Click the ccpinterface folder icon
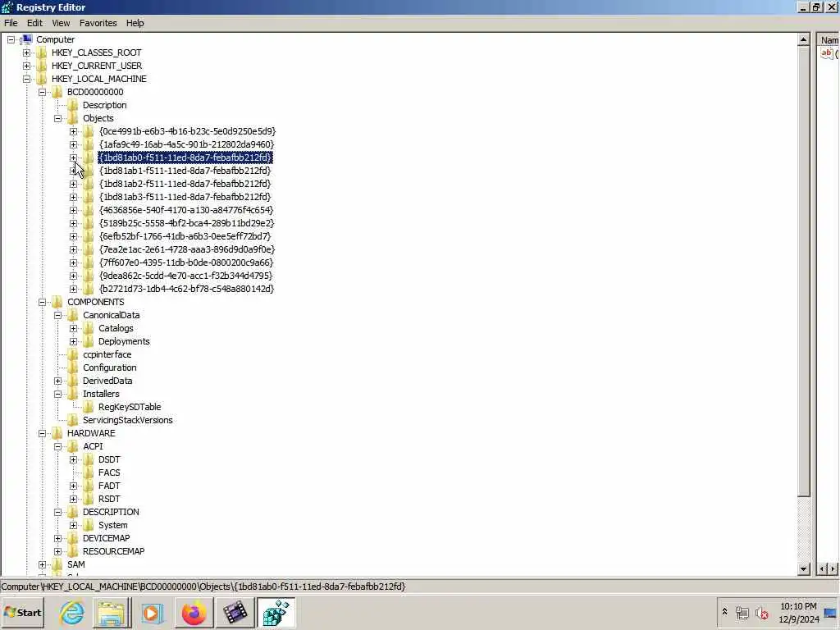Image resolution: width=840 pixels, height=630 pixels. click(x=72, y=354)
